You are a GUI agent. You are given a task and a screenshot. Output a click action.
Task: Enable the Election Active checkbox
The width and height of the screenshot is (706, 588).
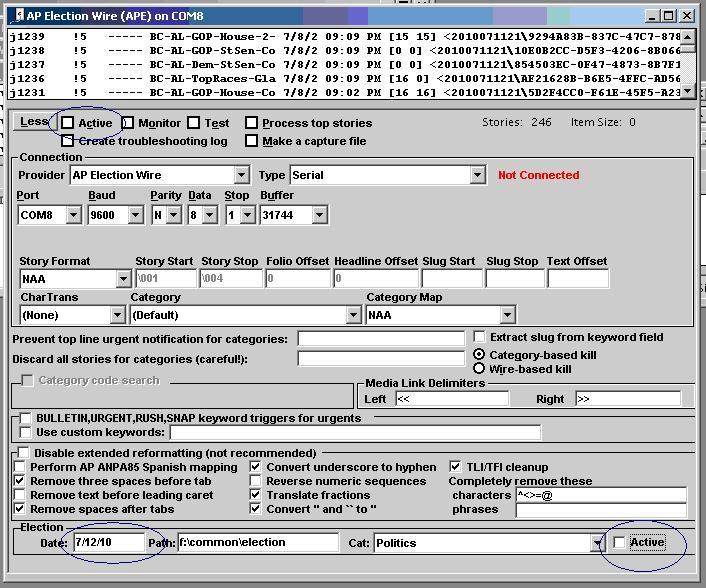(620, 542)
